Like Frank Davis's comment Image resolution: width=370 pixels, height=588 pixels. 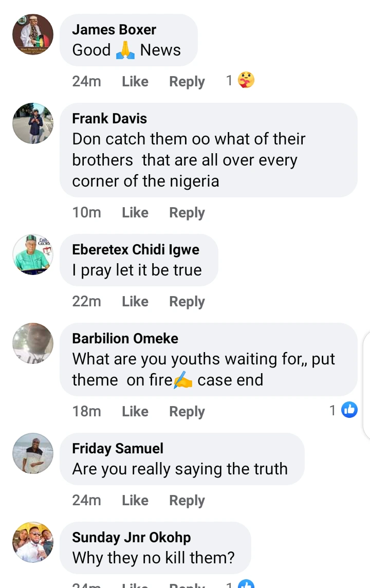tap(135, 212)
